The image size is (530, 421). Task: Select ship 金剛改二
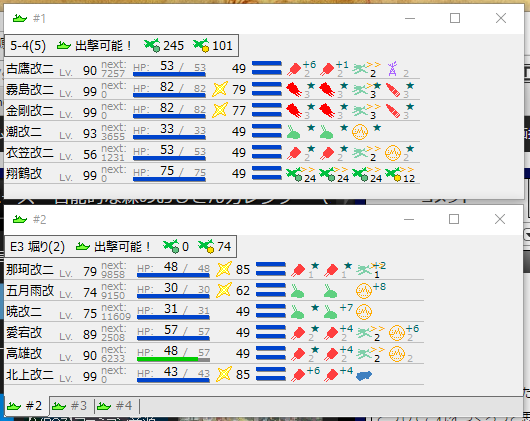tap(30, 111)
